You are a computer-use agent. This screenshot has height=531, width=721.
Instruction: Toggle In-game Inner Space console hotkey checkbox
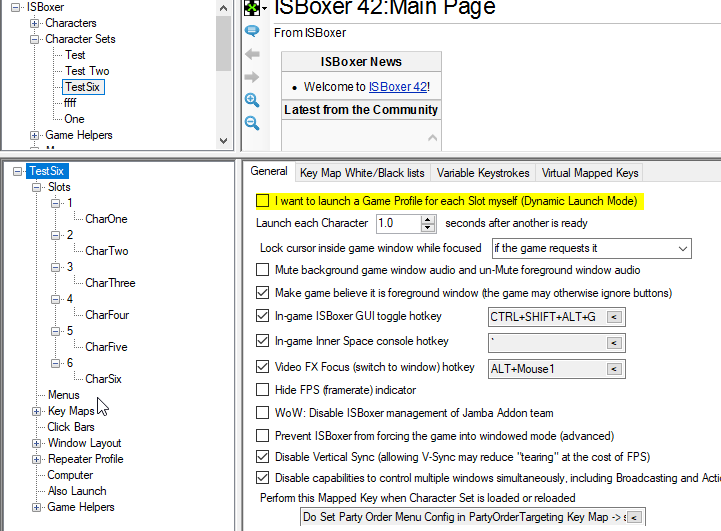point(263,340)
